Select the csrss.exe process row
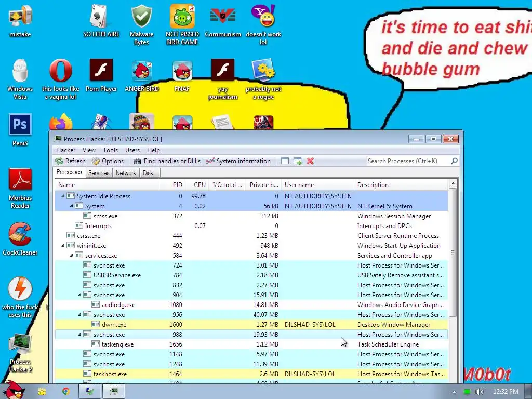 click(x=251, y=235)
